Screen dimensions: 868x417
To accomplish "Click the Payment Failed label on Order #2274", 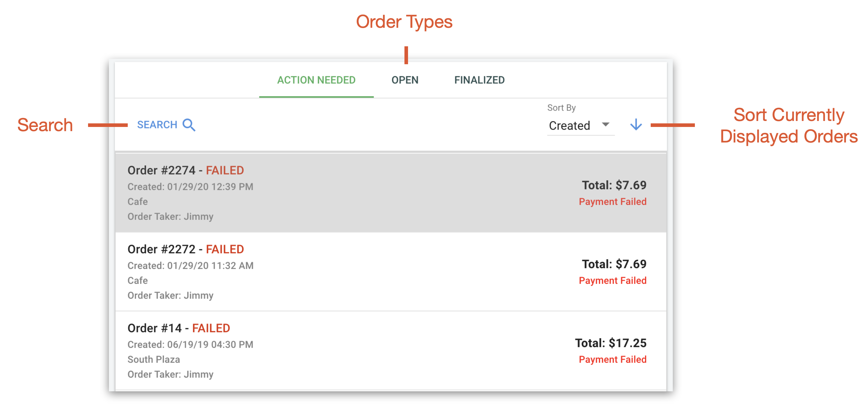I will coord(612,202).
